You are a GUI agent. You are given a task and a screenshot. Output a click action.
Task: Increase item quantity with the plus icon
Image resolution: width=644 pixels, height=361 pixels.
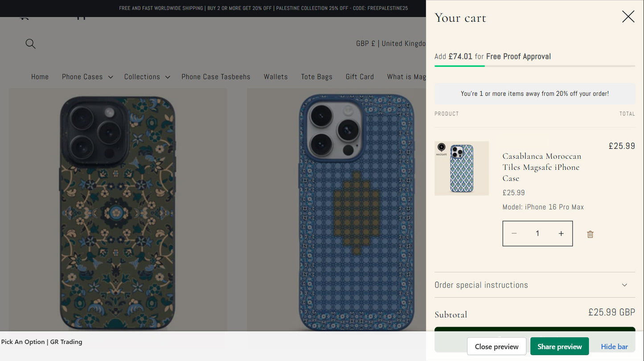(x=561, y=233)
